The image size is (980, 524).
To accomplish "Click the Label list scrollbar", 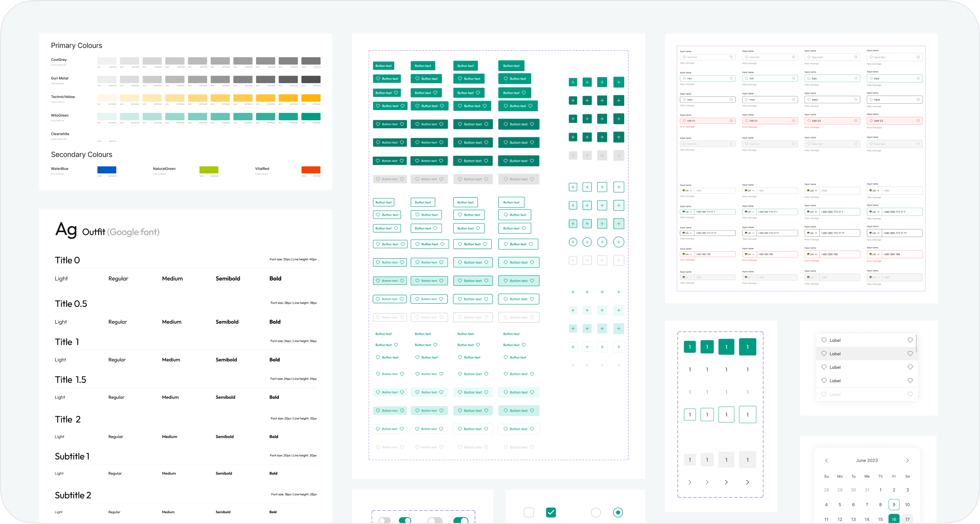I will [x=916, y=343].
